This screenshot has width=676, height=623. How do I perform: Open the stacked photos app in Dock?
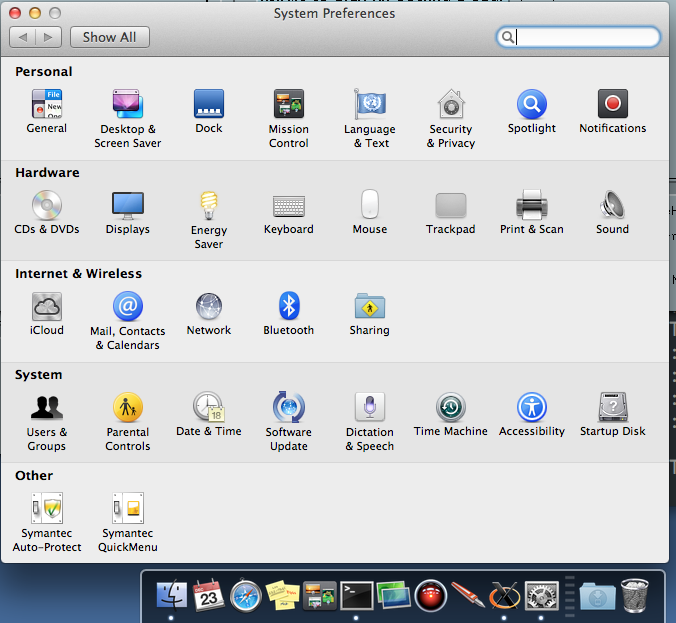(393, 595)
